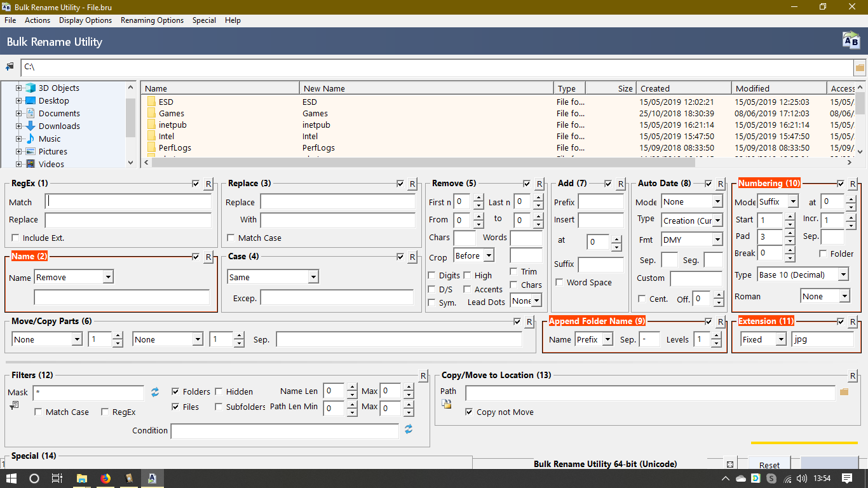868x488 pixels.
Task: Increase the Numbering Pad stepper value
Action: coord(790,233)
